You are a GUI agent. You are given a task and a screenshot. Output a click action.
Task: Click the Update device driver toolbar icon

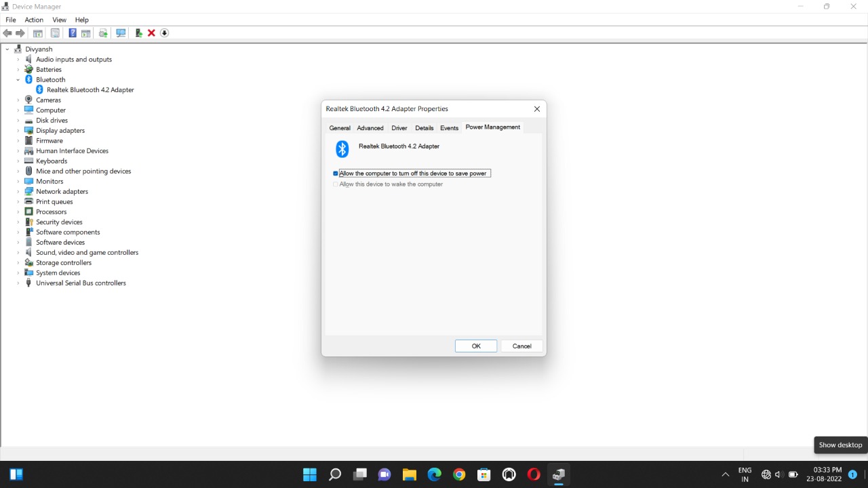click(x=138, y=33)
